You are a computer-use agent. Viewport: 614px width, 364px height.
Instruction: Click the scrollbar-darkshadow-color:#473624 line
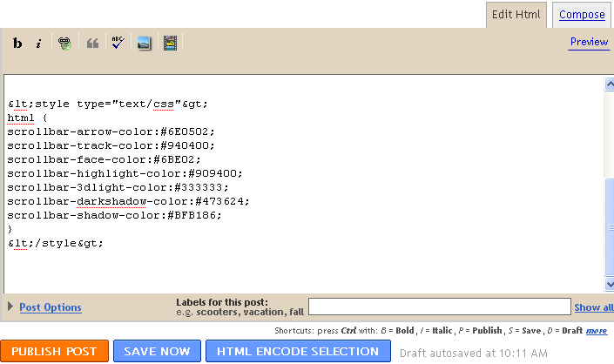128,201
